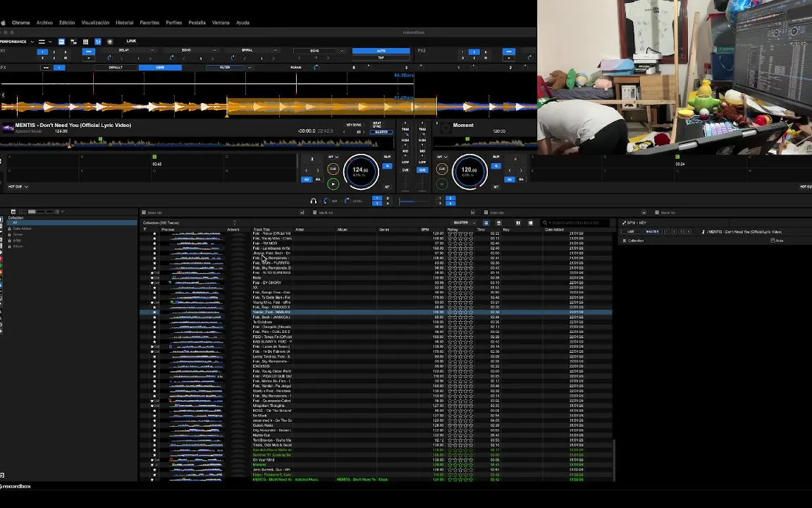Click the CUE button on deck 1
The image size is (812, 508).
pyautogui.click(x=333, y=169)
